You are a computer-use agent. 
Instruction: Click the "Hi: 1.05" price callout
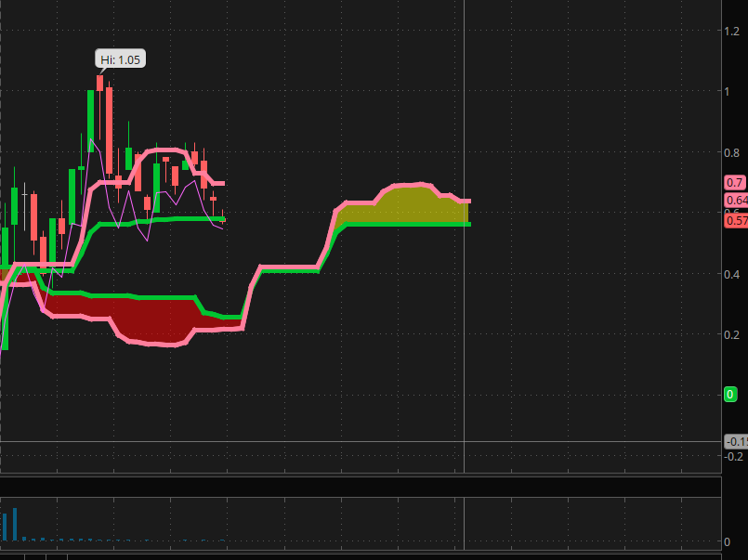click(x=121, y=59)
